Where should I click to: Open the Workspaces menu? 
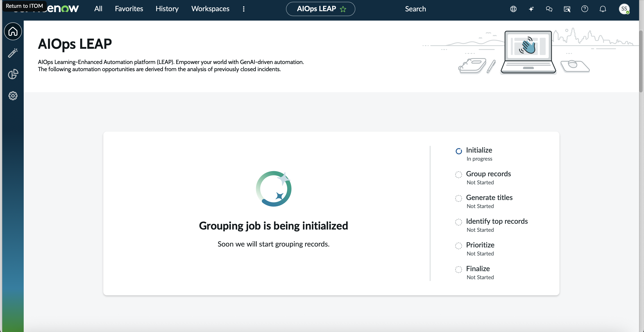point(210,9)
